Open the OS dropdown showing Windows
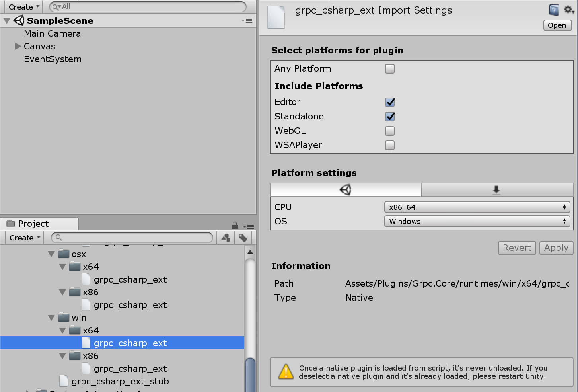Screen dimensions: 578x392 click(477, 221)
